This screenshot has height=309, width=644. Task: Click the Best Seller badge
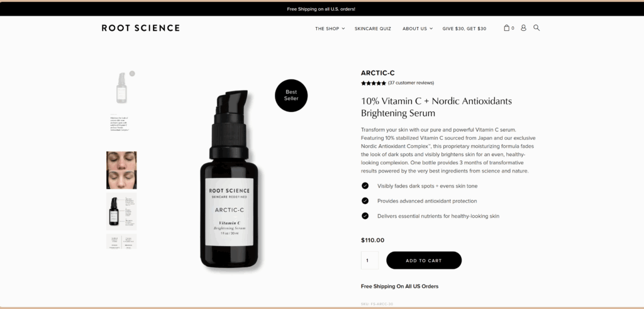(x=291, y=95)
